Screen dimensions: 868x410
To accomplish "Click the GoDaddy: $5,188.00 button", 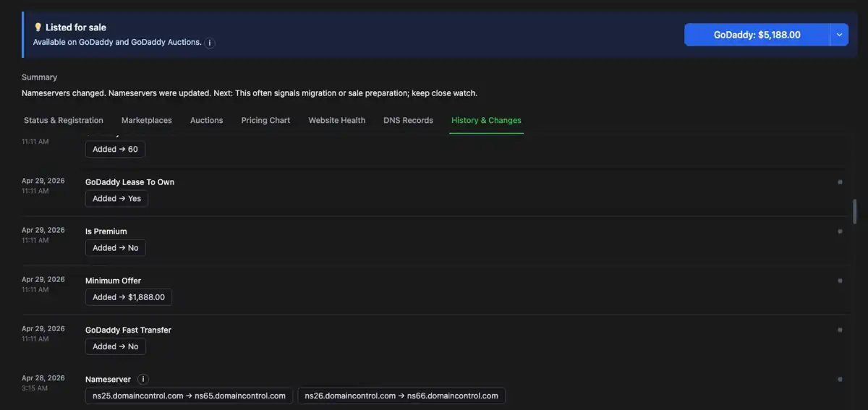I will 757,35.
